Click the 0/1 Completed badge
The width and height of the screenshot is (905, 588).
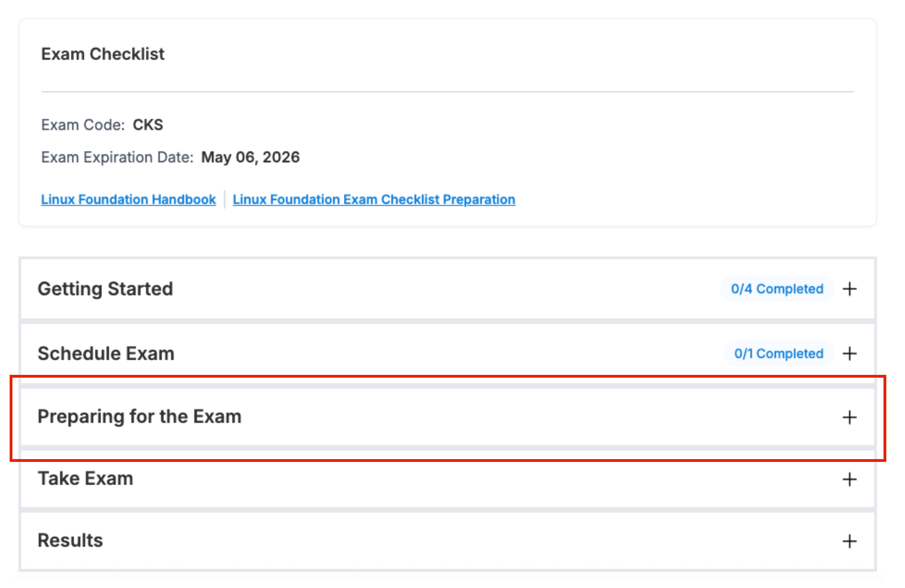point(778,353)
